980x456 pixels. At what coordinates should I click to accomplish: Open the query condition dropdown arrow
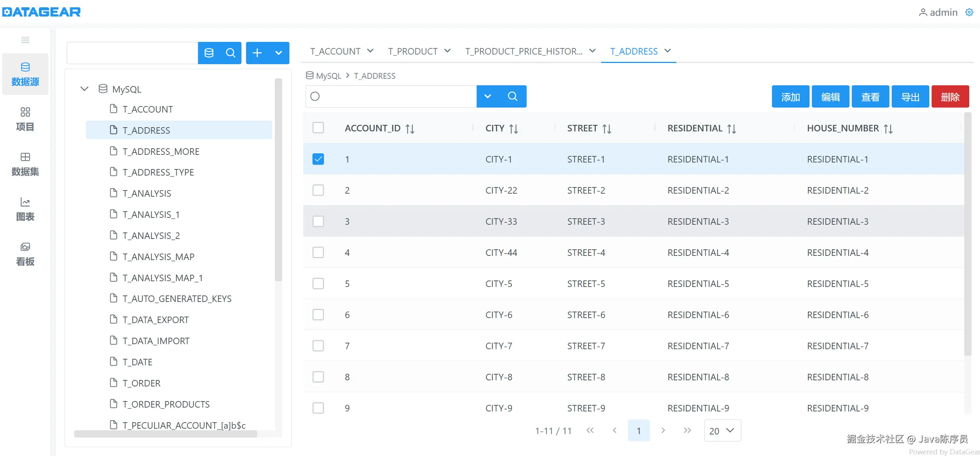(x=488, y=96)
